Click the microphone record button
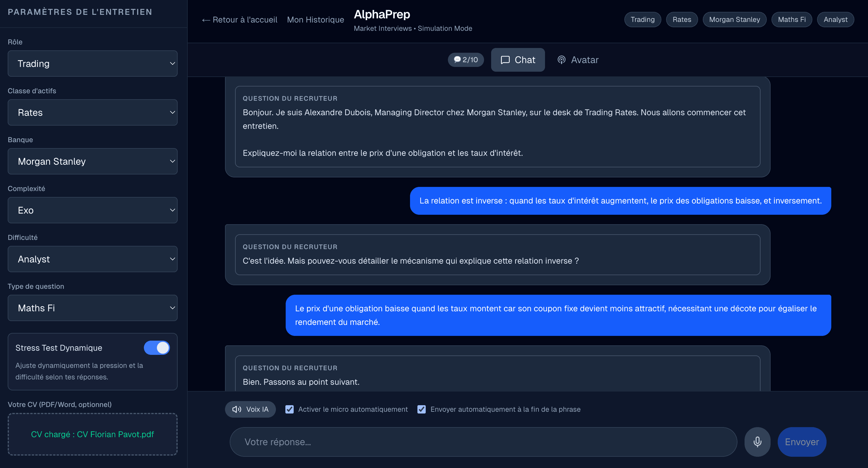Screen dimensions: 868x468 [757, 442]
